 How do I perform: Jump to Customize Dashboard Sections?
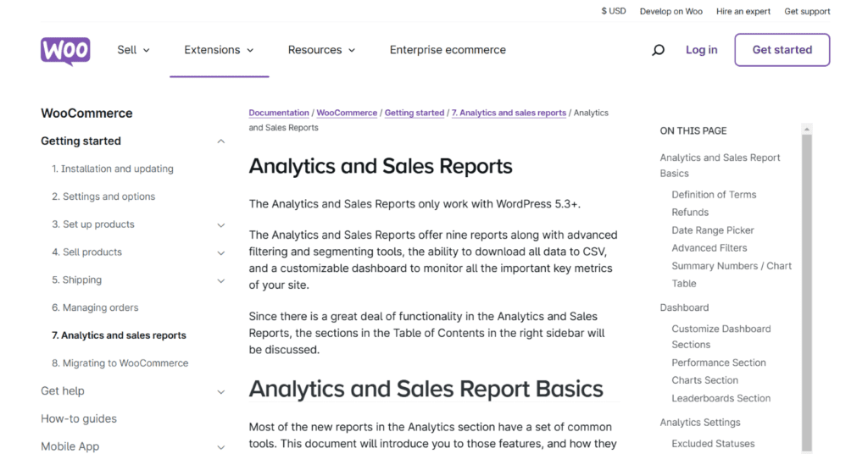[721, 336]
